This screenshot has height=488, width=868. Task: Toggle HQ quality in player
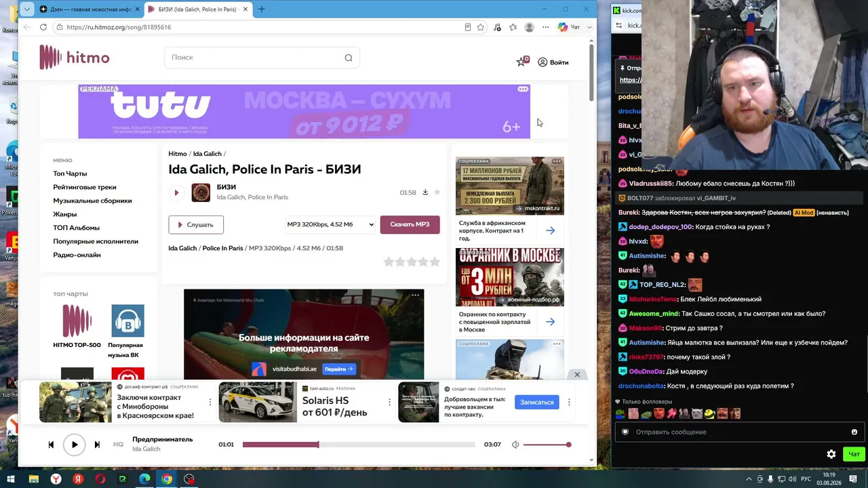click(118, 445)
